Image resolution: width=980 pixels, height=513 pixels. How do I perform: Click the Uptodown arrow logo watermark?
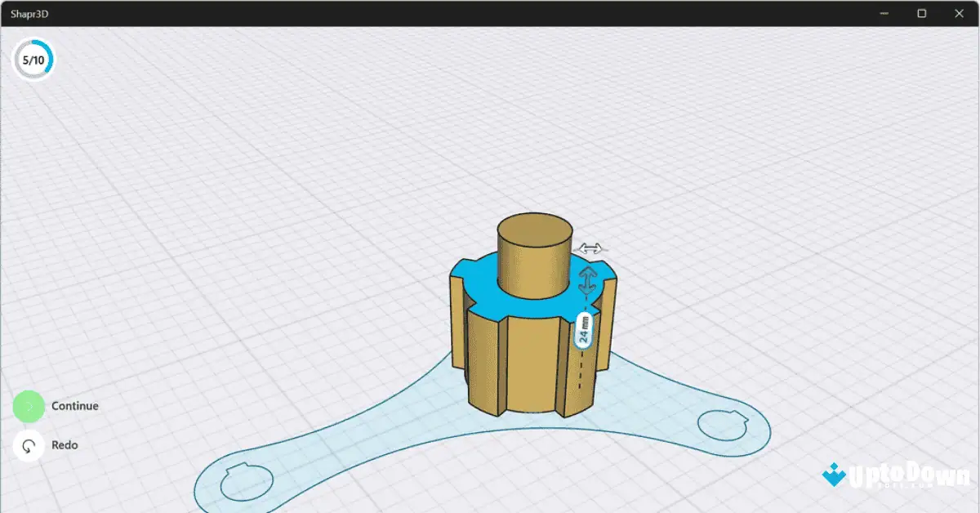832,474
